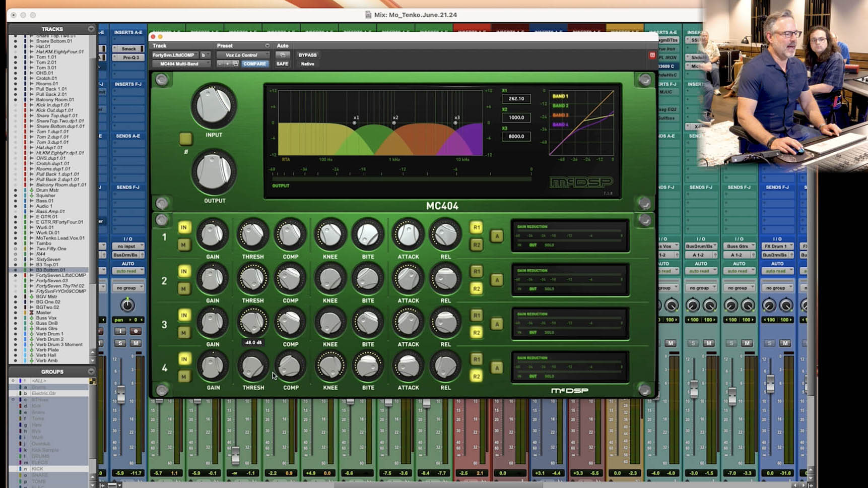Open the Buss Gtrs input dropdown

pyautogui.click(x=739, y=246)
